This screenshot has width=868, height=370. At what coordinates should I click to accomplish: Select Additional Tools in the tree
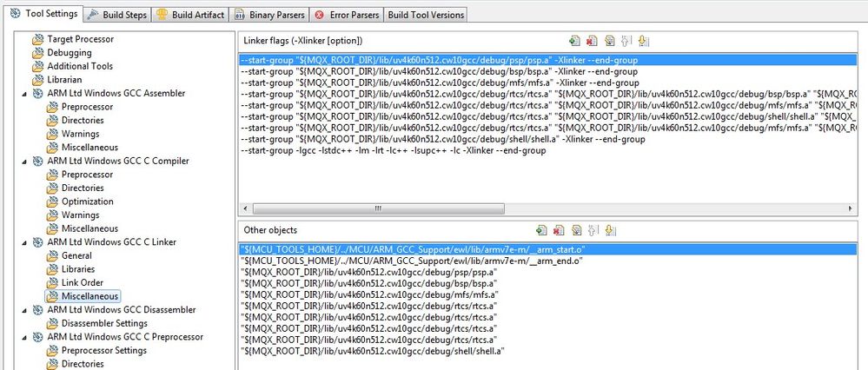click(80, 66)
